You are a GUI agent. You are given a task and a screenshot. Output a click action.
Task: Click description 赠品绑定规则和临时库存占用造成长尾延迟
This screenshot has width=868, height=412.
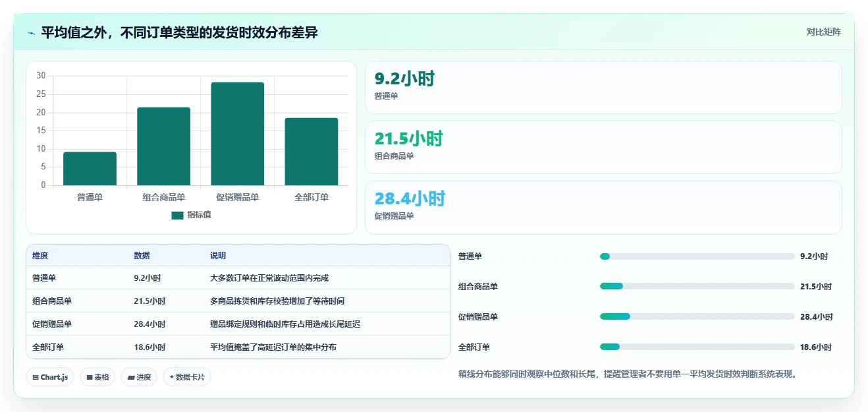point(285,324)
